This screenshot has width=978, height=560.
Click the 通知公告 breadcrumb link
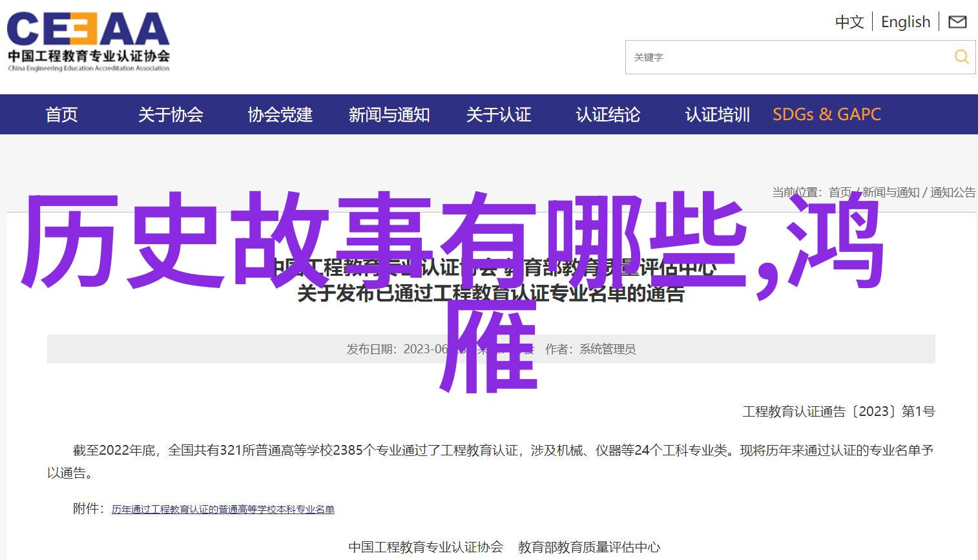click(x=952, y=192)
